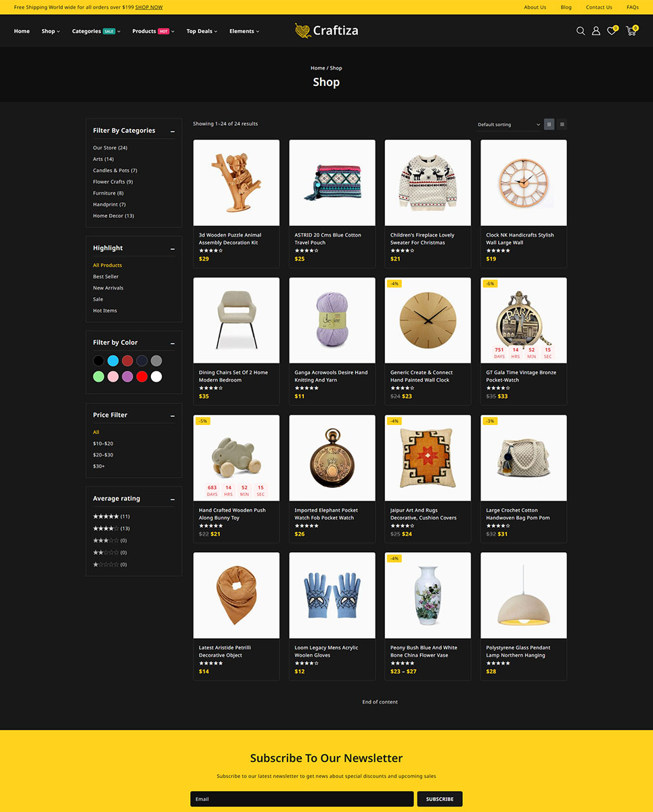
Task: Select the $10–$20 price filter
Action: point(103,443)
